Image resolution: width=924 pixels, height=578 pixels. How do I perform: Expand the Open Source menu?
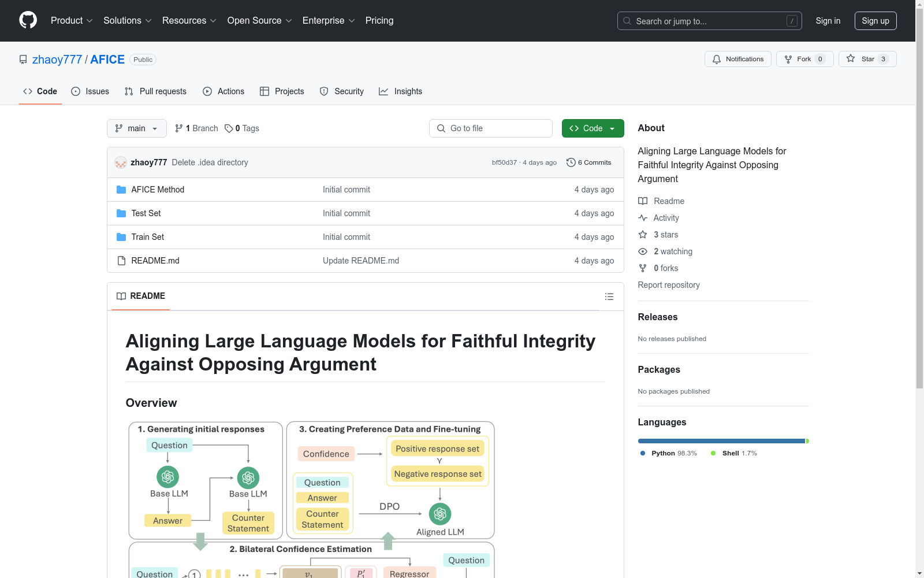[x=260, y=20]
